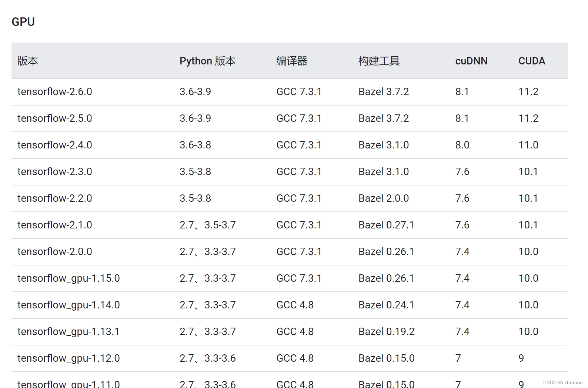
Task: Click the tensorflow-2.3.0 version cell
Action: 55,171
